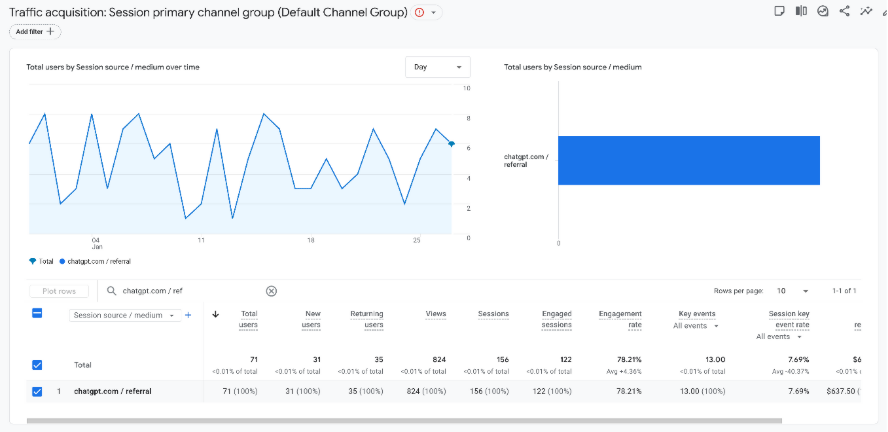Toggle the select-all rows checkbox in the header
888x432 pixels.
point(37,314)
